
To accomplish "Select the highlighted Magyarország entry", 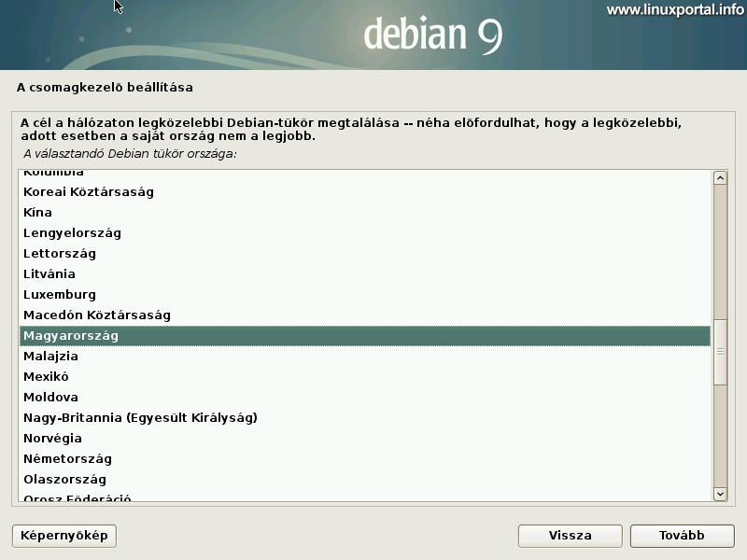I will [x=364, y=336].
